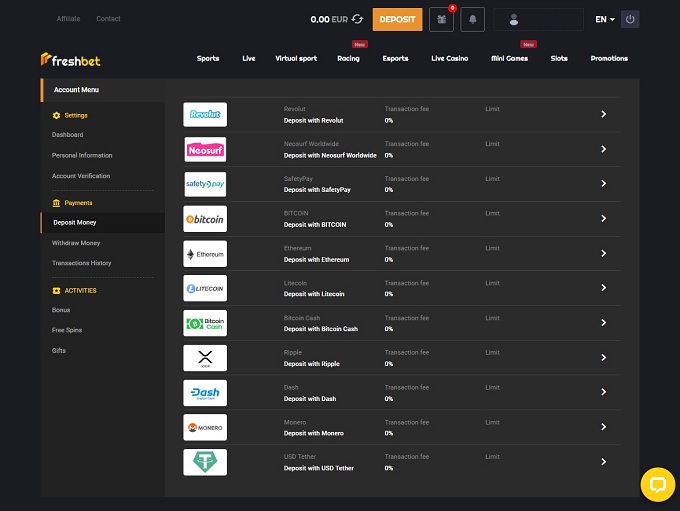Select the Monero payment logo
The image size is (680, 511).
click(205, 427)
